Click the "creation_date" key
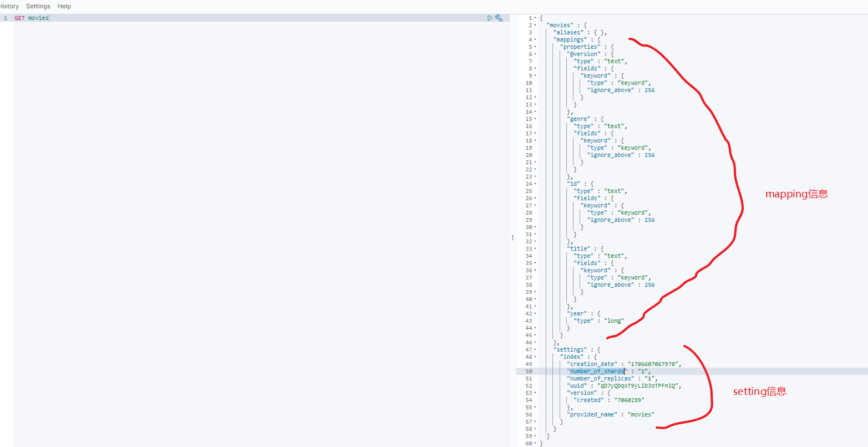Viewport: 868px width, 447px height. [592, 364]
